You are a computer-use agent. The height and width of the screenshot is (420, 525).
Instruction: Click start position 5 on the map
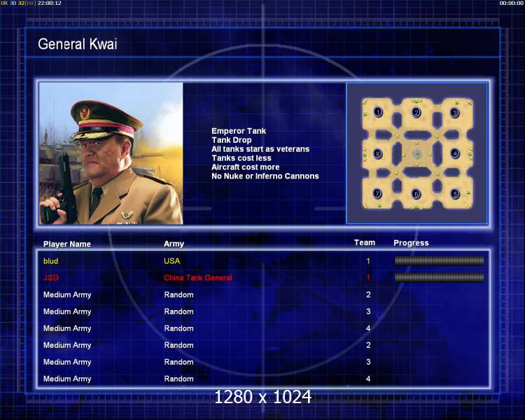[x=455, y=194]
